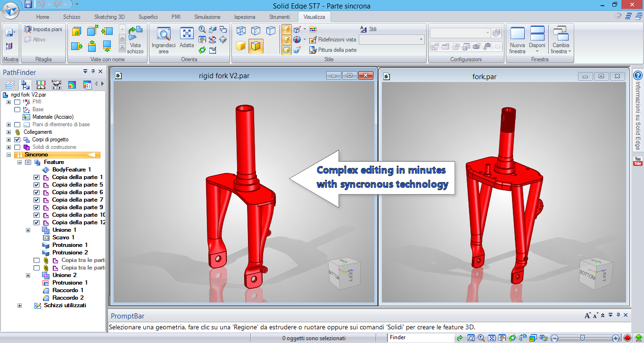
Task: Toggle Copia della parte 12 checkbox
Action: click(x=37, y=222)
